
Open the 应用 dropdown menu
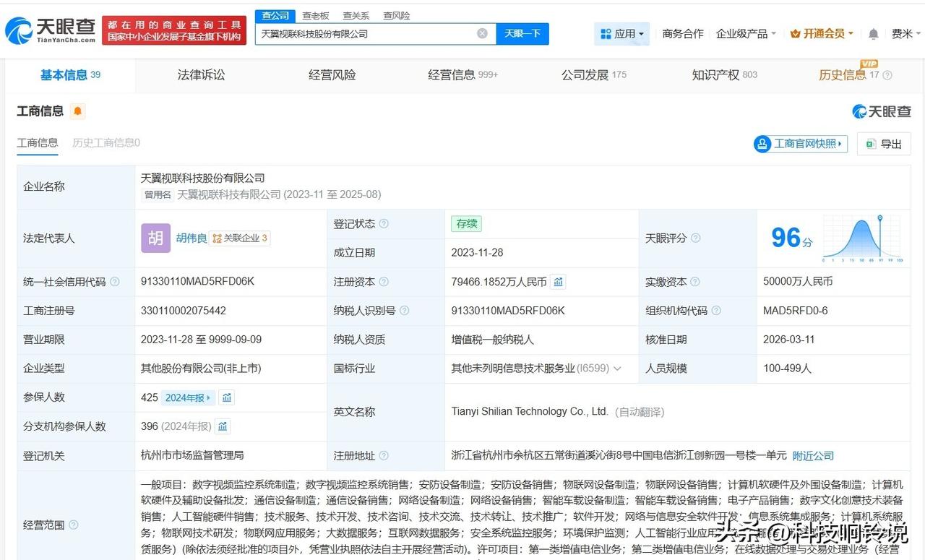621,34
